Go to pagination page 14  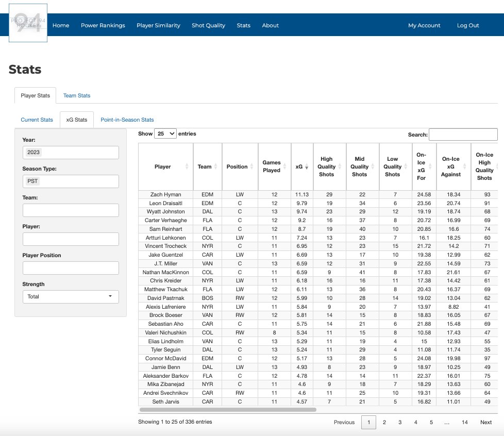point(464,422)
